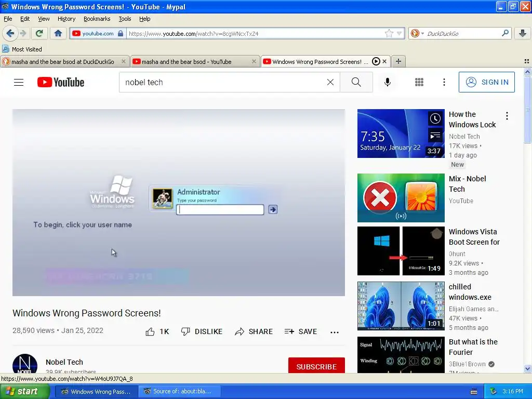Click the keyboard icon in the system tray
Image resolution: width=532 pixels, height=399 pixels.
[x=474, y=392]
